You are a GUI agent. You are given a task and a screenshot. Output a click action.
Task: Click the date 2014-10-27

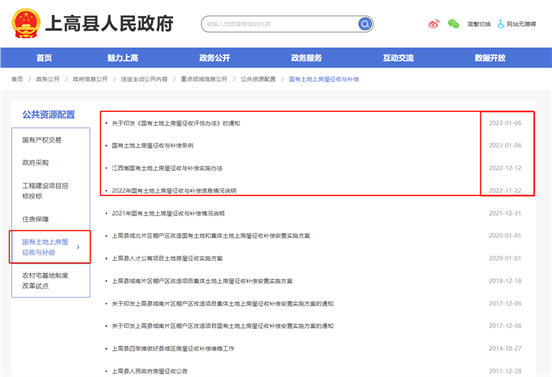click(505, 348)
